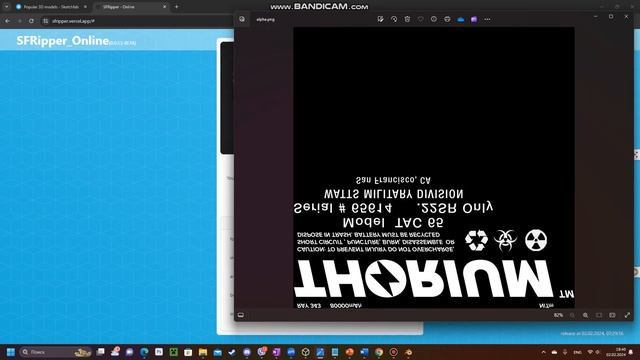
Task: Mark the photo as favorite with heart icon
Action: (420, 19)
